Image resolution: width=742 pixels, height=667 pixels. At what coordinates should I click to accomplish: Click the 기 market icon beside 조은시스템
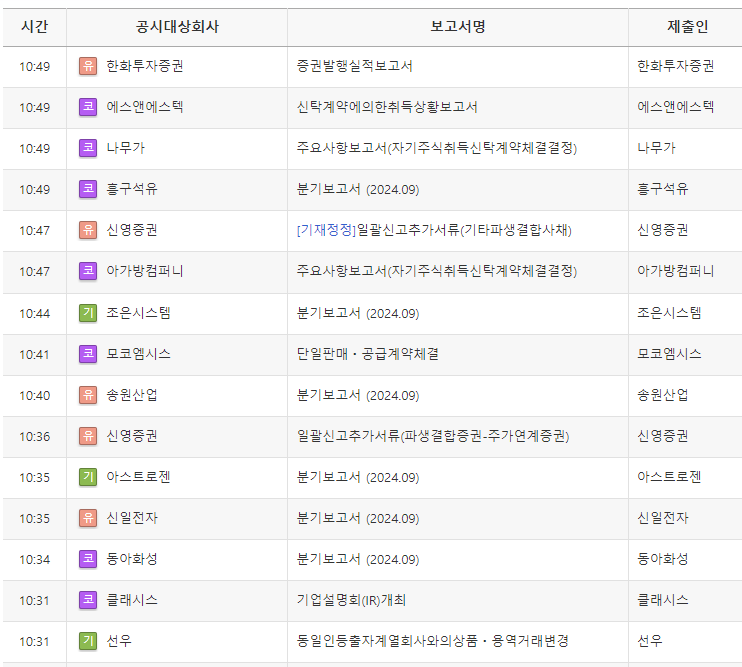coord(88,313)
